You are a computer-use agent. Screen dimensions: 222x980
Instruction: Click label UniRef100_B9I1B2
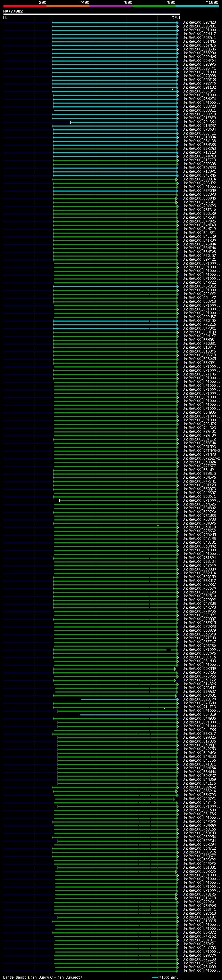coord(199,88)
